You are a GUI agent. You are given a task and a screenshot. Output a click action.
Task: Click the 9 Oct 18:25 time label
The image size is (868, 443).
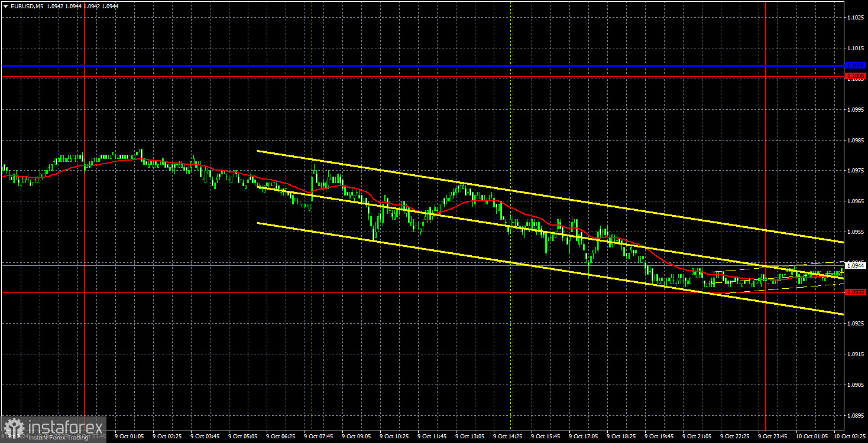click(x=621, y=437)
